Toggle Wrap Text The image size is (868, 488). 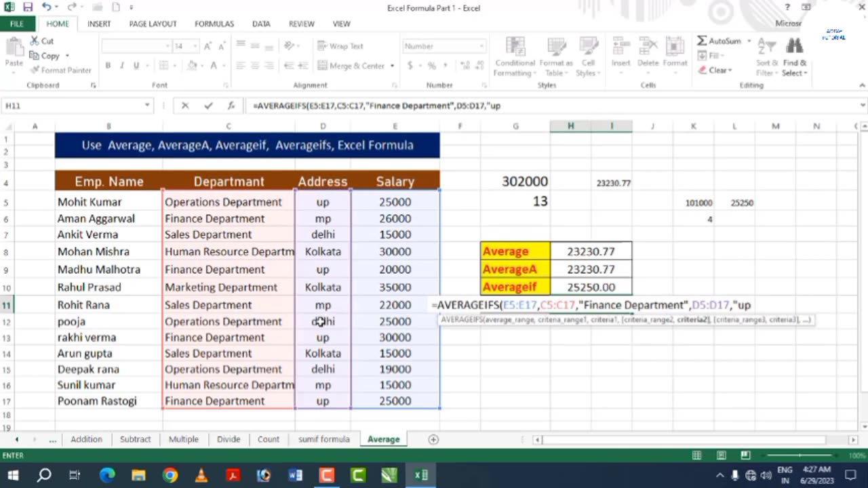[x=341, y=46]
